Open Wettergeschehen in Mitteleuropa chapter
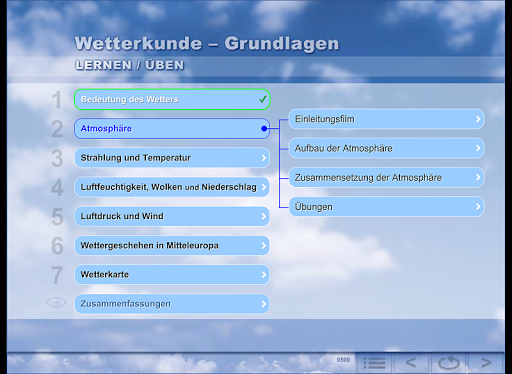The image size is (512, 374). [x=172, y=246]
